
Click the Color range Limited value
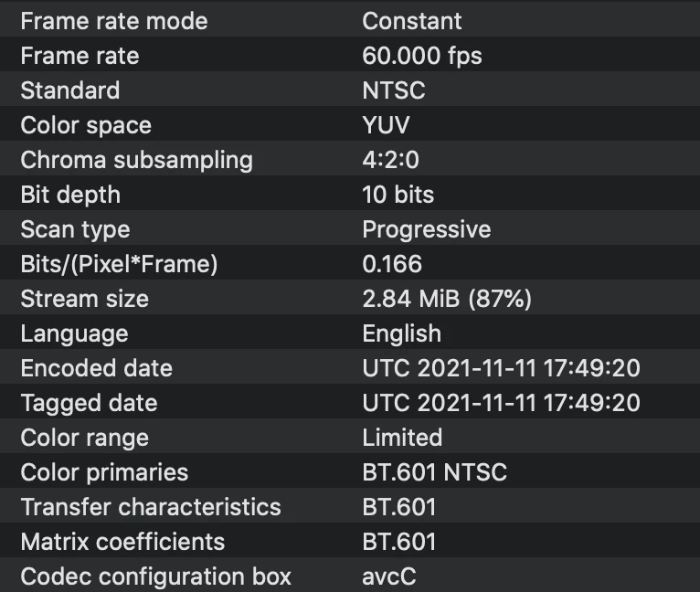(x=402, y=438)
